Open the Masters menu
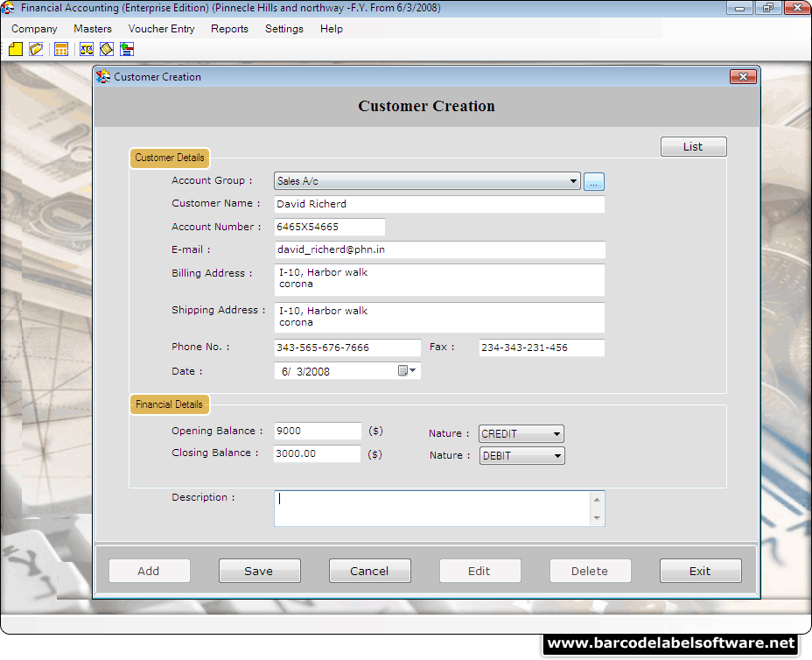 point(93,29)
